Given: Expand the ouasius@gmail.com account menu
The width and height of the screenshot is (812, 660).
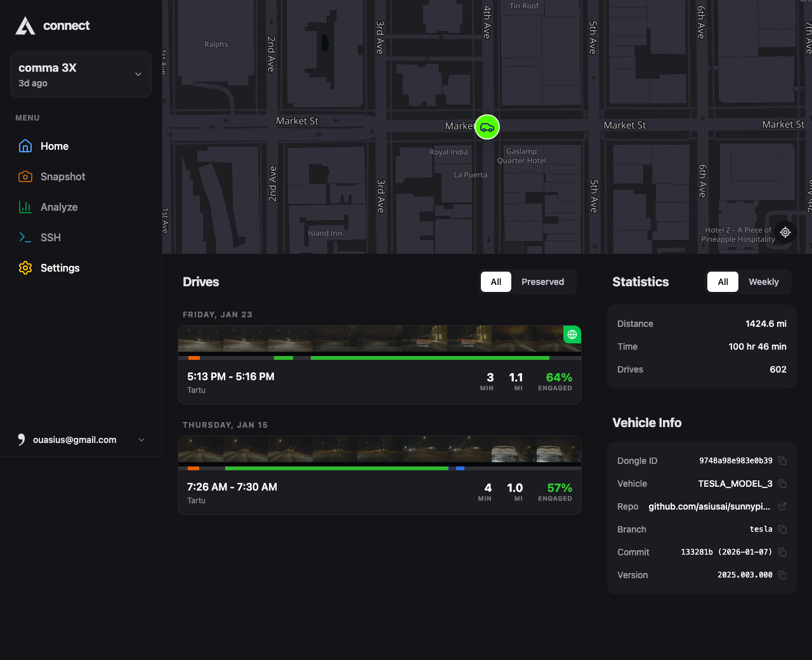Looking at the screenshot, I should coord(81,440).
